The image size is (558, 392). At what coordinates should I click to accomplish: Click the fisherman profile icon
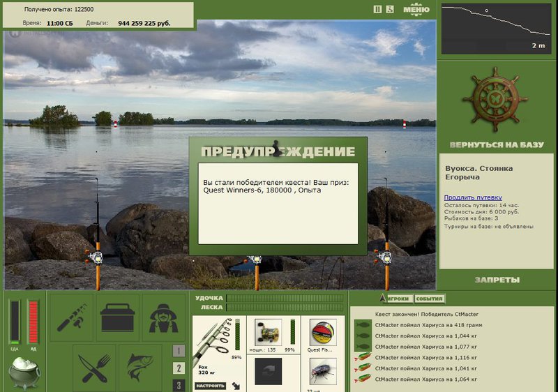pos(163,317)
